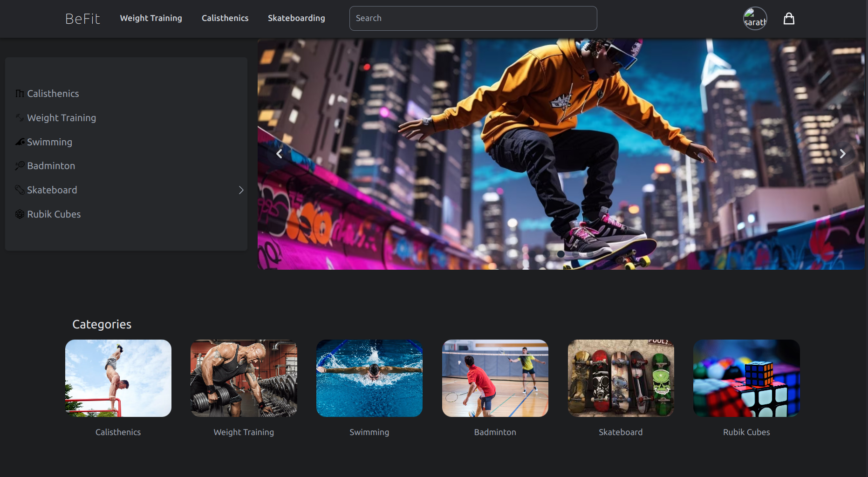Open the Badminton court category thumbnail

[x=495, y=378]
